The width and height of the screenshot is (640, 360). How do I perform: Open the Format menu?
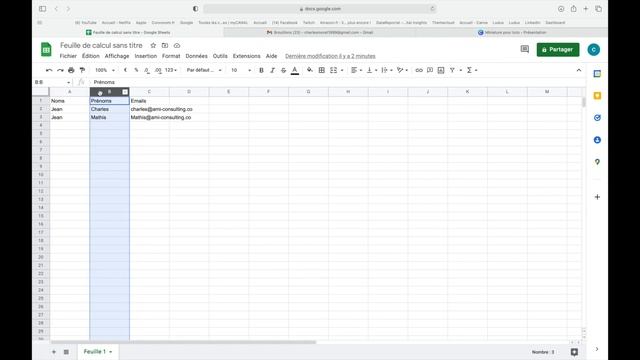(x=171, y=56)
